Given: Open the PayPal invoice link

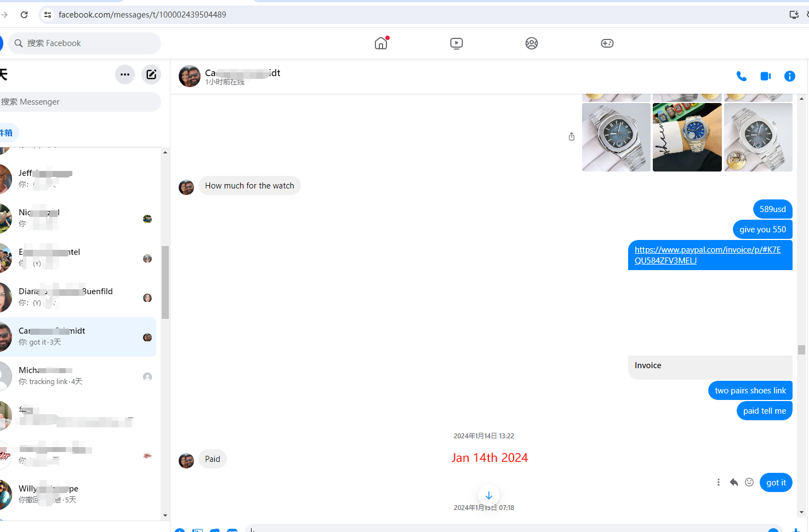Looking at the screenshot, I should coord(707,255).
